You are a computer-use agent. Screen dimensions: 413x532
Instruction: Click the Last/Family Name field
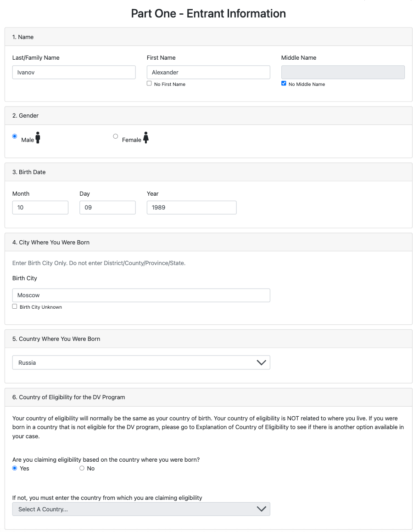pyautogui.click(x=73, y=72)
